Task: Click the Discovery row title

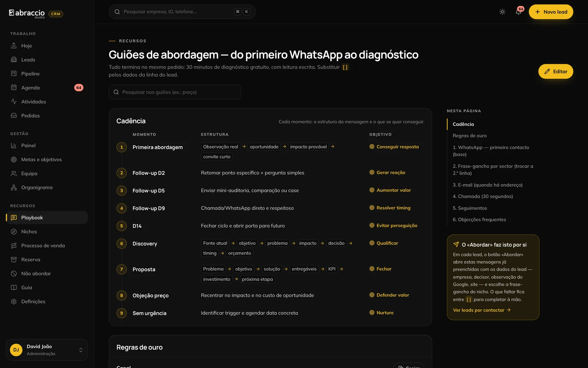Action: (x=145, y=244)
